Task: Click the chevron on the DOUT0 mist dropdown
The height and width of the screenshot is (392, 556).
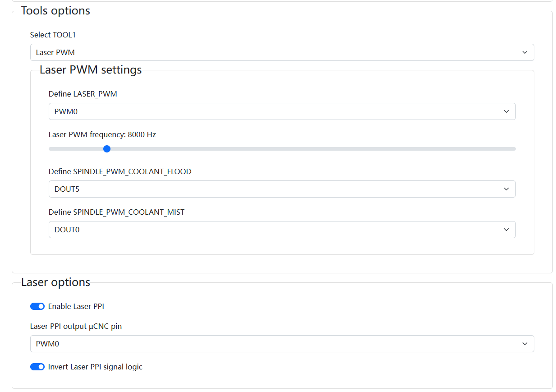Action: click(x=506, y=230)
